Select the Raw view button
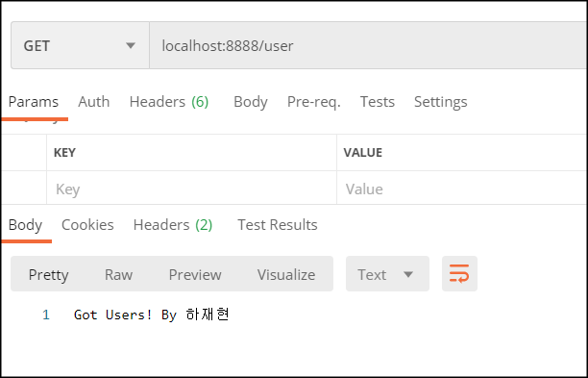Image resolution: width=588 pixels, height=378 pixels. click(x=118, y=274)
